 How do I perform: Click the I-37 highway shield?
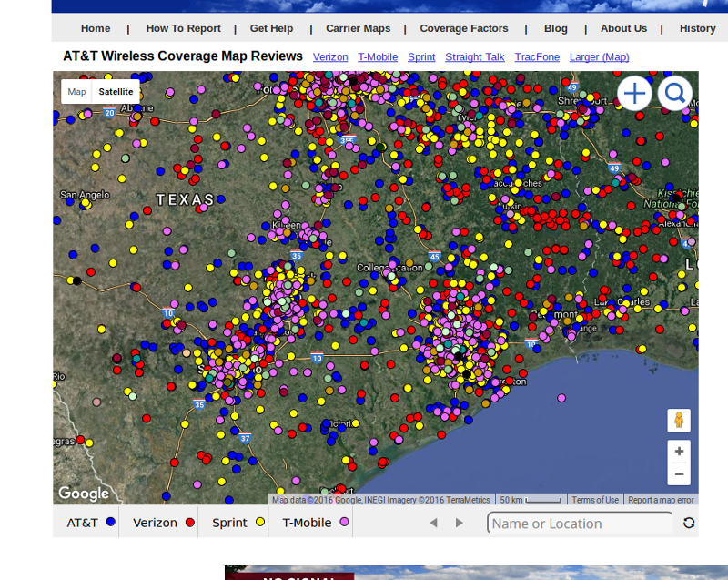click(245, 438)
